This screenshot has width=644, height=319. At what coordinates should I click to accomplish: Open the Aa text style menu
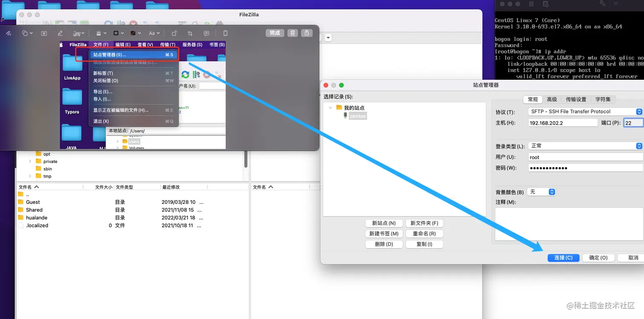[x=154, y=33]
